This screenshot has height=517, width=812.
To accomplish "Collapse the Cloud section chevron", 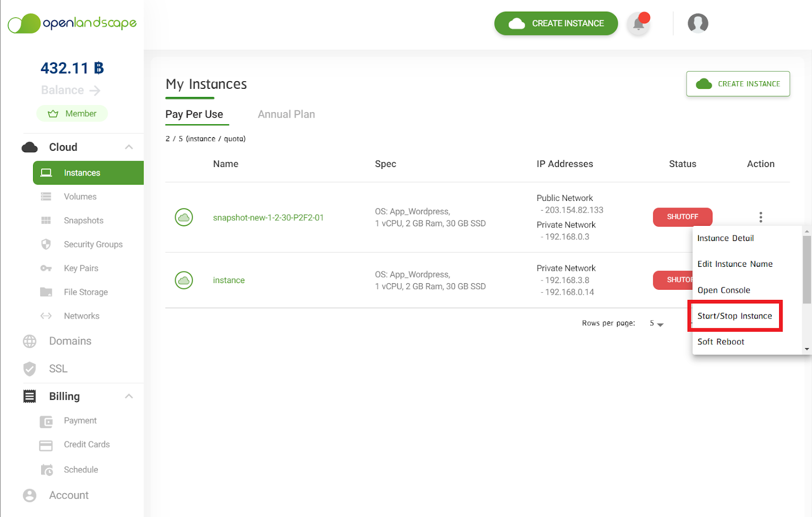I will pyautogui.click(x=129, y=147).
